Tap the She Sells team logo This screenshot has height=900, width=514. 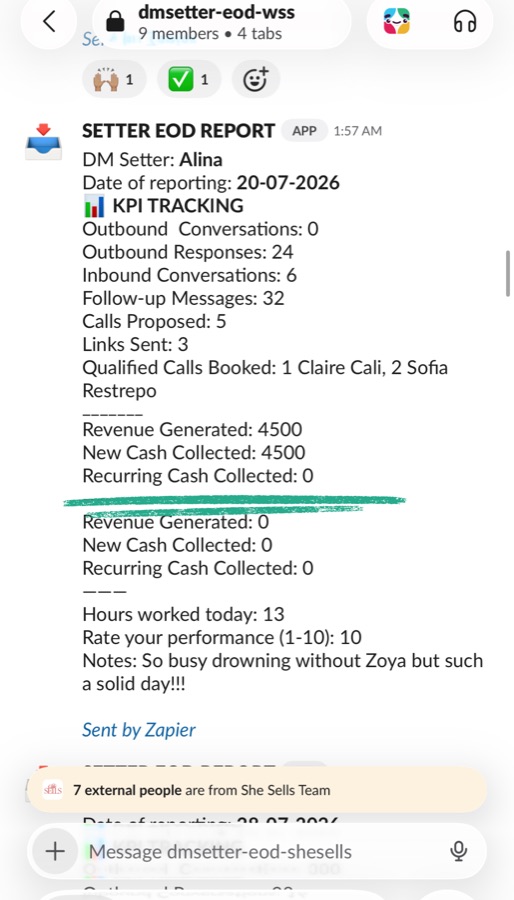[x=52, y=790]
